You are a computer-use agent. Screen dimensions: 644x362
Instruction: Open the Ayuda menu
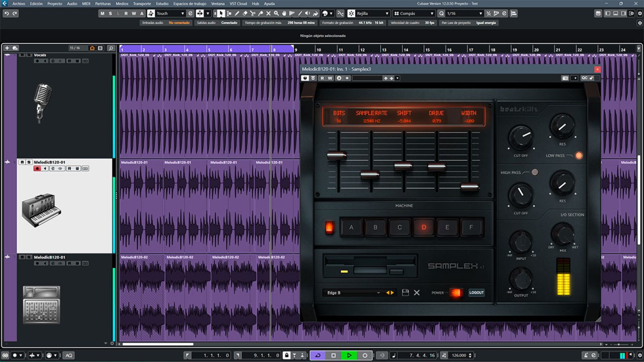tap(269, 3)
